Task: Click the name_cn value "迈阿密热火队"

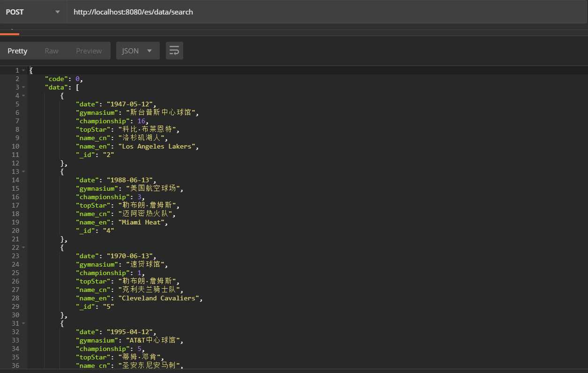Action: [146, 214]
